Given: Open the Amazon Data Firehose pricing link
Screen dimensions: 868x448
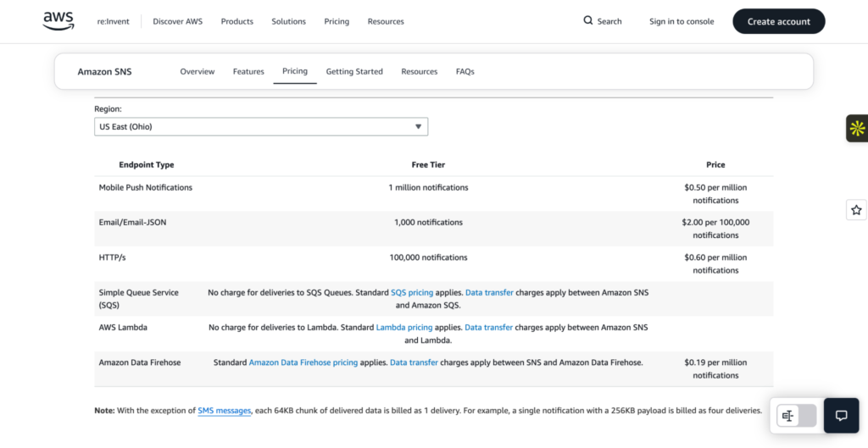Looking at the screenshot, I should (303, 362).
